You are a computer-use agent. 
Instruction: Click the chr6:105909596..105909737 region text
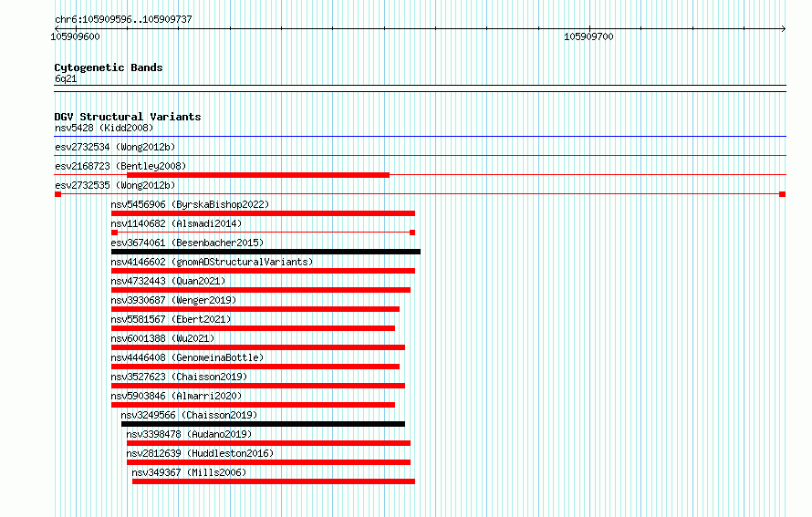[123, 19]
